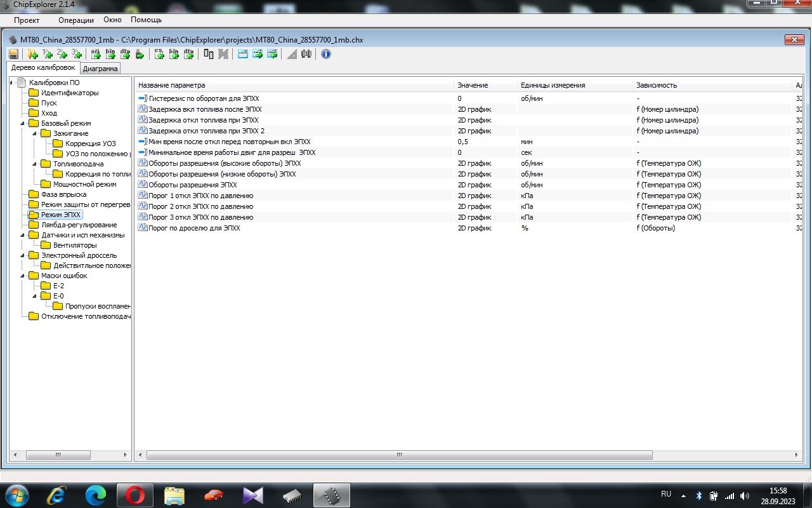
Task: Switch to the Диаграмма tab
Action: click(100, 69)
